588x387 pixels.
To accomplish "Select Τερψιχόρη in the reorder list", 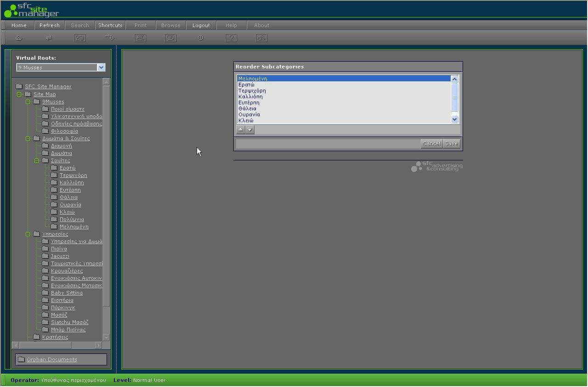I will click(x=252, y=91).
